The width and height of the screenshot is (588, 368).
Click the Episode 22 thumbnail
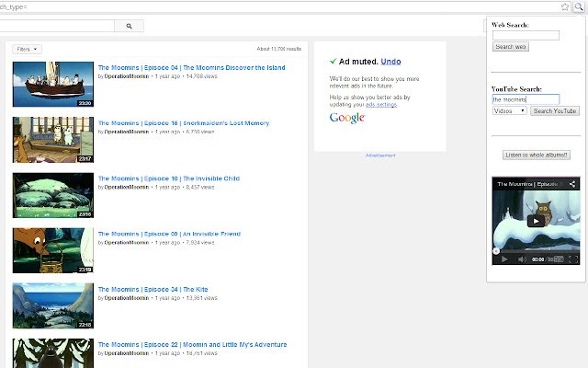(x=53, y=353)
